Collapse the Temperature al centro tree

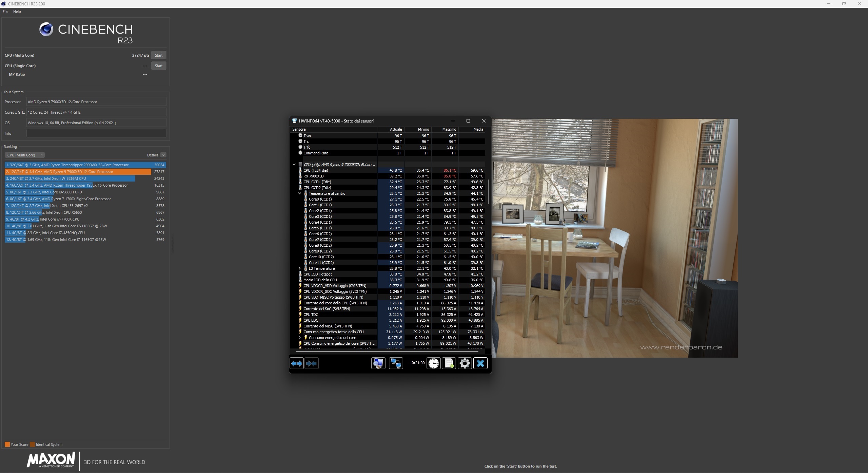299,193
